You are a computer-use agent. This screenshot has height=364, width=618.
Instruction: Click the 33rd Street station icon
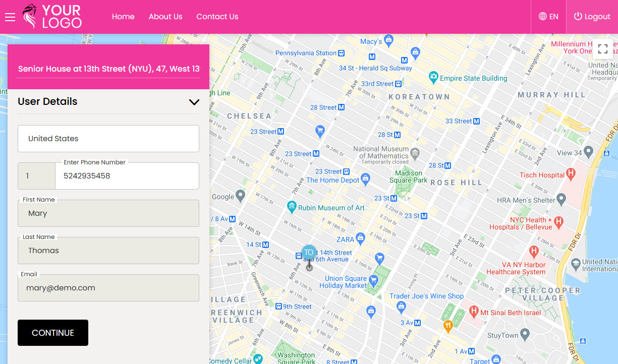point(399,84)
